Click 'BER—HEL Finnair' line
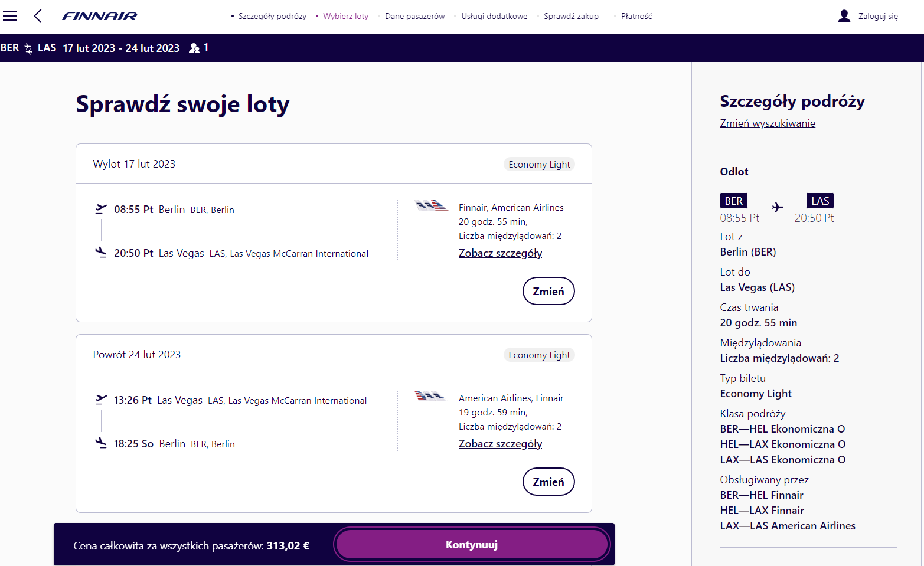 (762, 495)
